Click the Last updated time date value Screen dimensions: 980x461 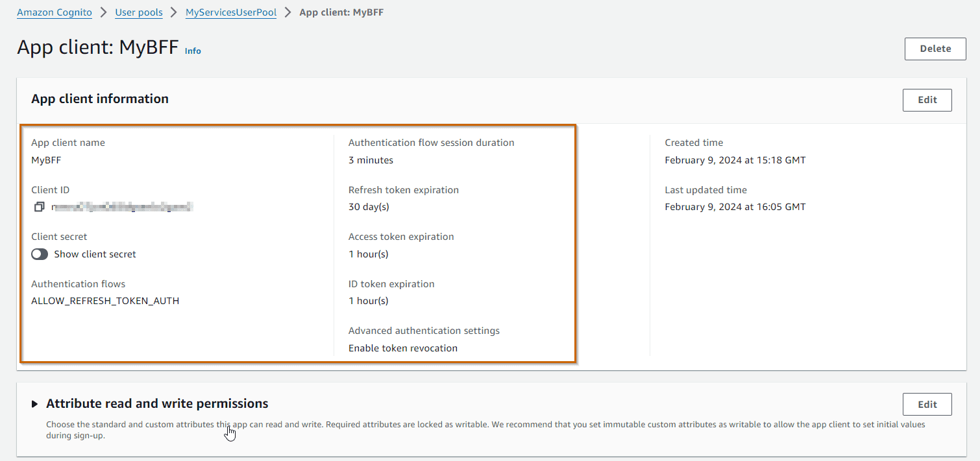pyautogui.click(x=735, y=207)
